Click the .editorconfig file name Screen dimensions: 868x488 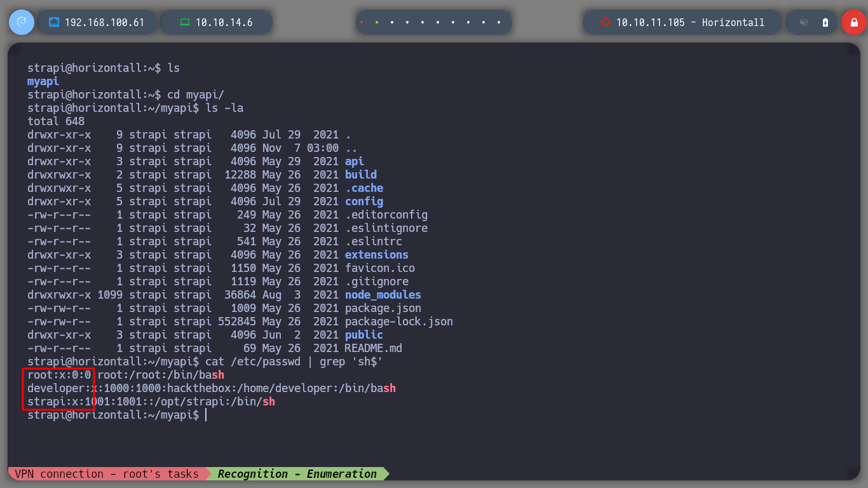pyautogui.click(x=386, y=215)
